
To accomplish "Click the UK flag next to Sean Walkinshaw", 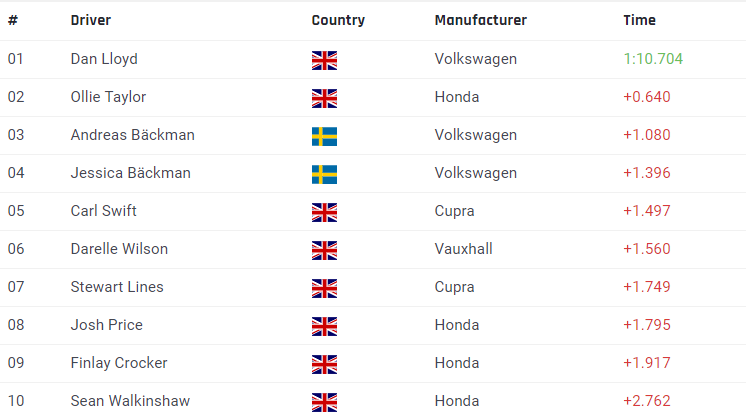I will coord(324,403).
